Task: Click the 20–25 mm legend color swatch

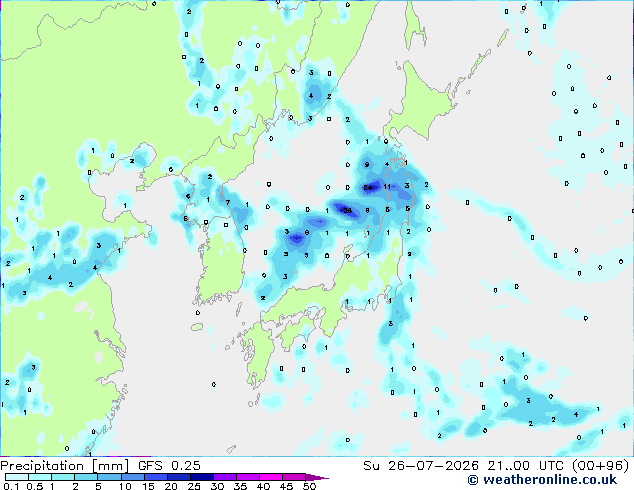Action: point(179,477)
